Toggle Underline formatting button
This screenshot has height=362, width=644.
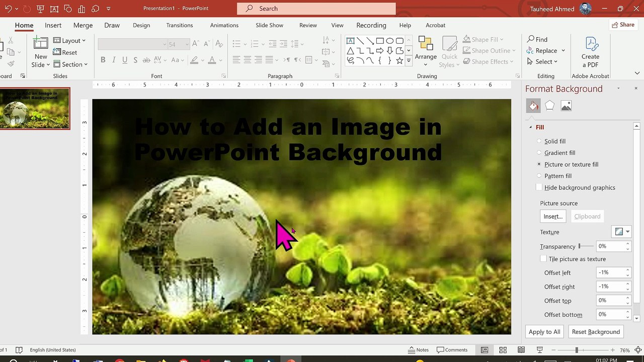(x=125, y=60)
